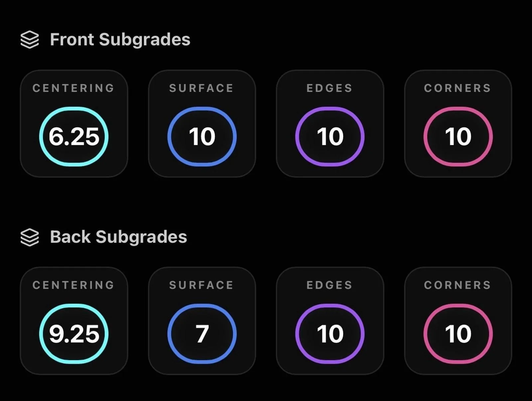Click the cyan ring showing 6.25
The width and height of the screenshot is (532, 401).
(74, 137)
